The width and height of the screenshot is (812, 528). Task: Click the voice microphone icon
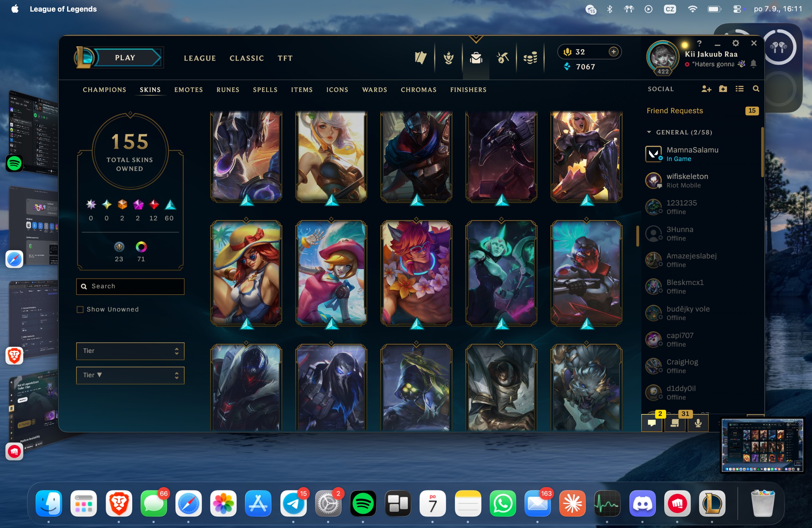pos(698,423)
